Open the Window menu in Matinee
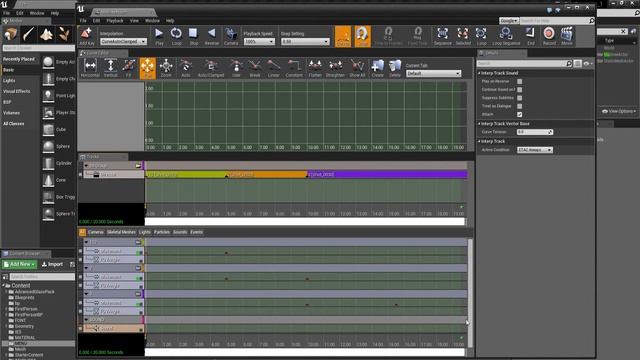This screenshot has width=640, height=360. pos(152,20)
